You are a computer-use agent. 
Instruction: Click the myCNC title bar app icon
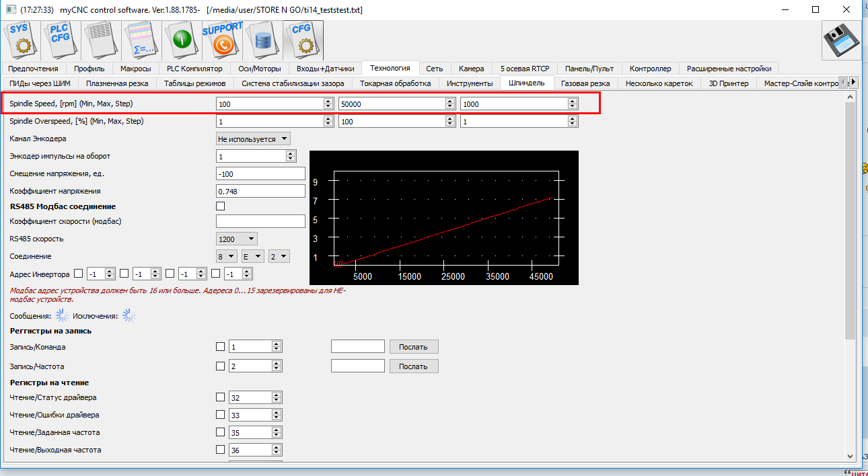10,10
